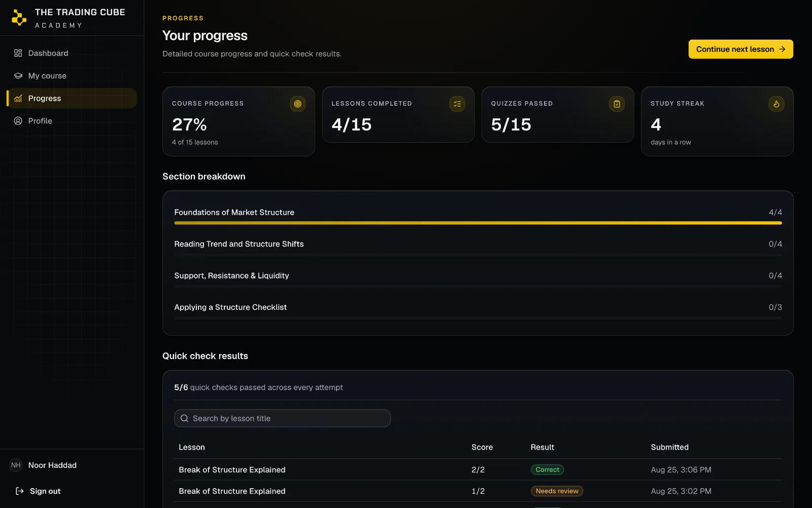The width and height of the screenshot is (812, 508).
Task: Click the Needs review result badge
Action: (557, 491)
